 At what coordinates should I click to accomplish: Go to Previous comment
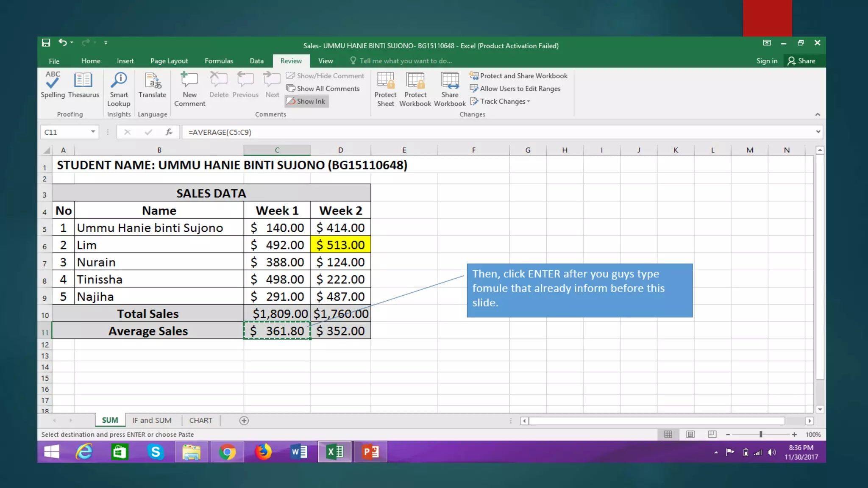pos(245,85)
